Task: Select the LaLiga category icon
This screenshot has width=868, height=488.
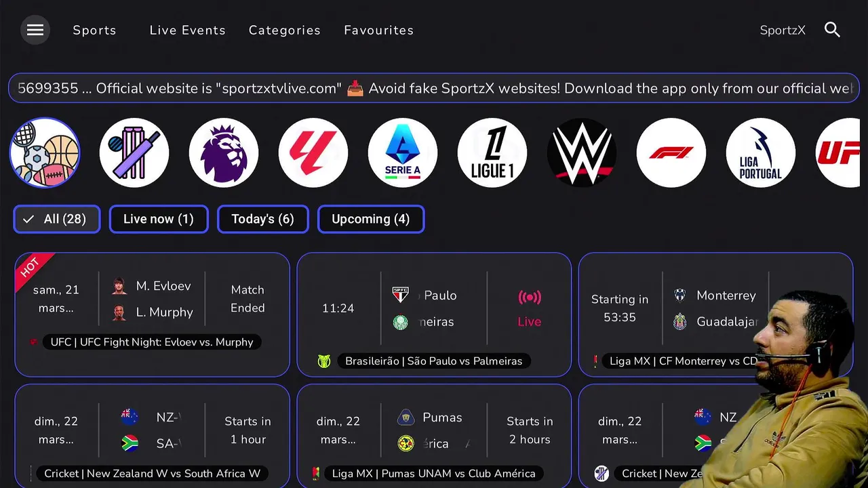Action: pos(313,153)
